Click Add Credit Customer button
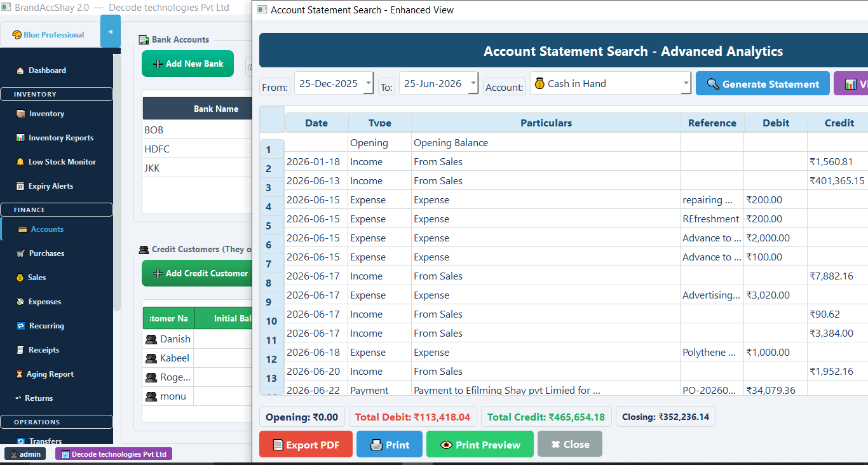 [197, 273]
